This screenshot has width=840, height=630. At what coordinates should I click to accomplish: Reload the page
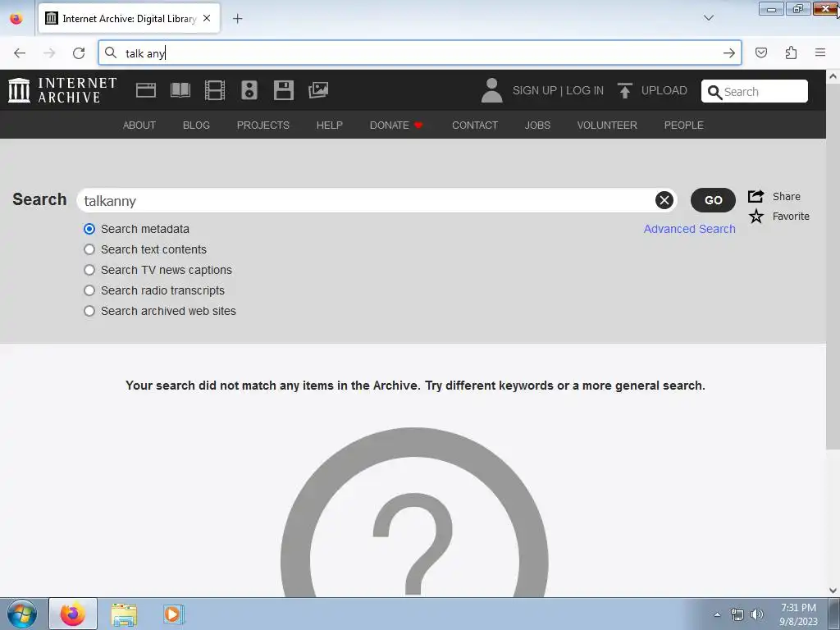tap(79, 52)
